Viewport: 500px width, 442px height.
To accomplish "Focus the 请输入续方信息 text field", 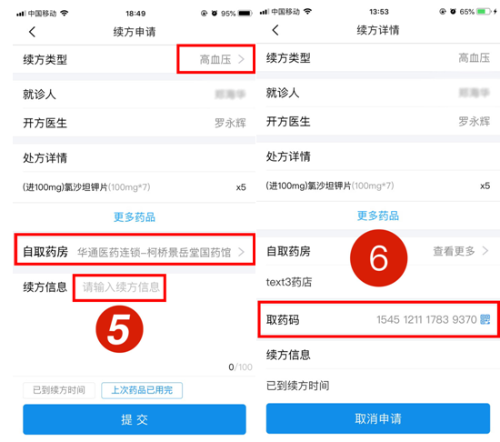I will (x=119, y=288).
